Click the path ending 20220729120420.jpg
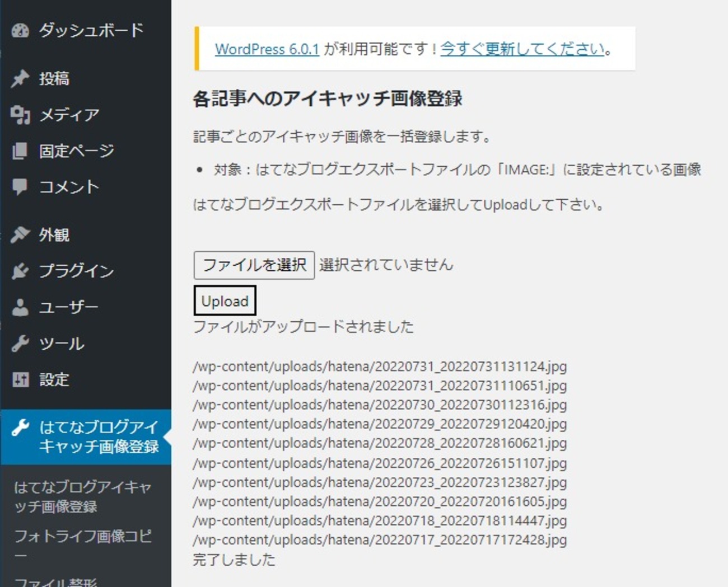Viewport: 728px width, 587px height. point(380,424)
